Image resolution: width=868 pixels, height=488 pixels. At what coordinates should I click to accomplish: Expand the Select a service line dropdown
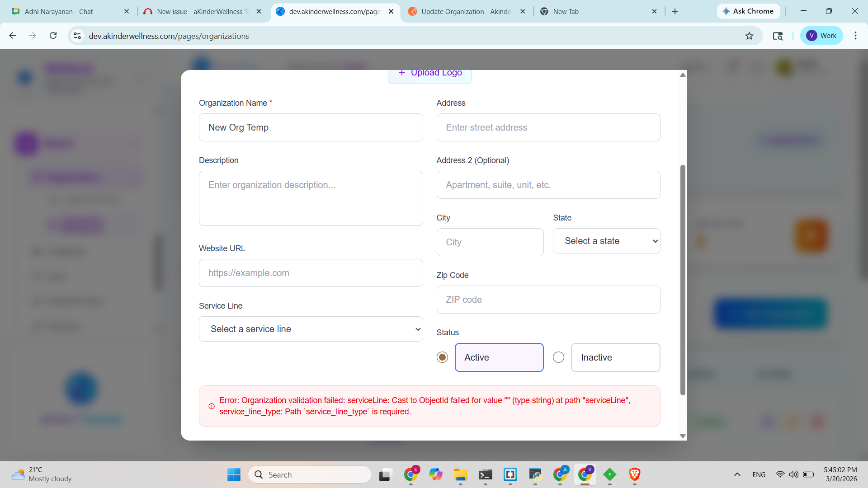pyautogui.click(x=311, y=329)
